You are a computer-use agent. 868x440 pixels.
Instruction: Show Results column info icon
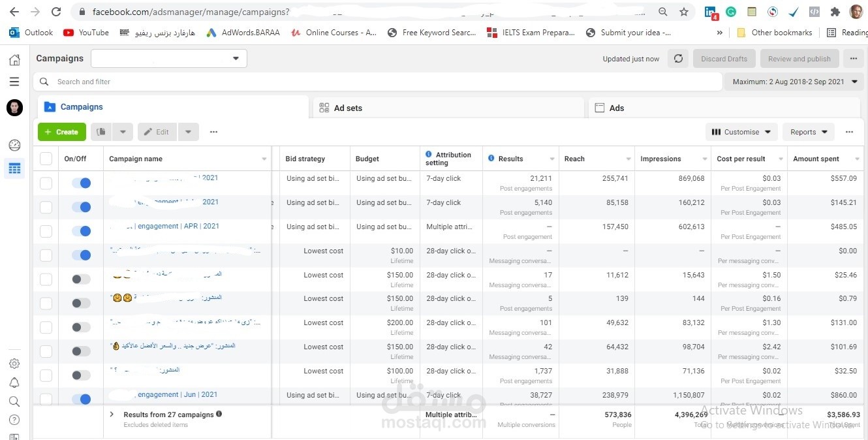[x=491, y=159]
